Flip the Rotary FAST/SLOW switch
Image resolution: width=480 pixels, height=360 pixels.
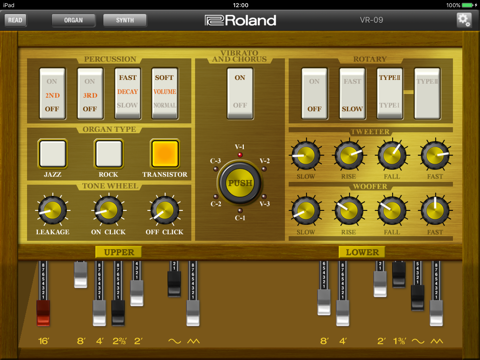click(352, 94)
